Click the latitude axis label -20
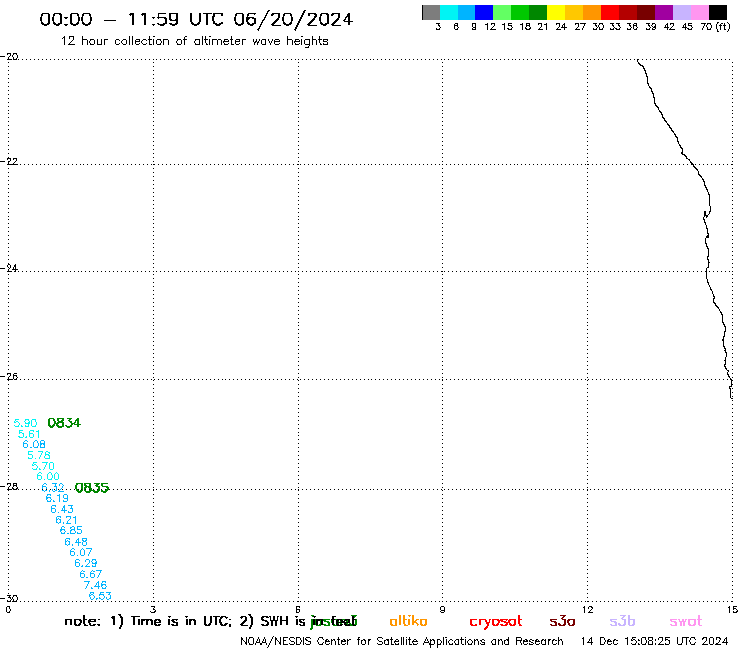This screenshot has width=740, height=650. point(9,57)
